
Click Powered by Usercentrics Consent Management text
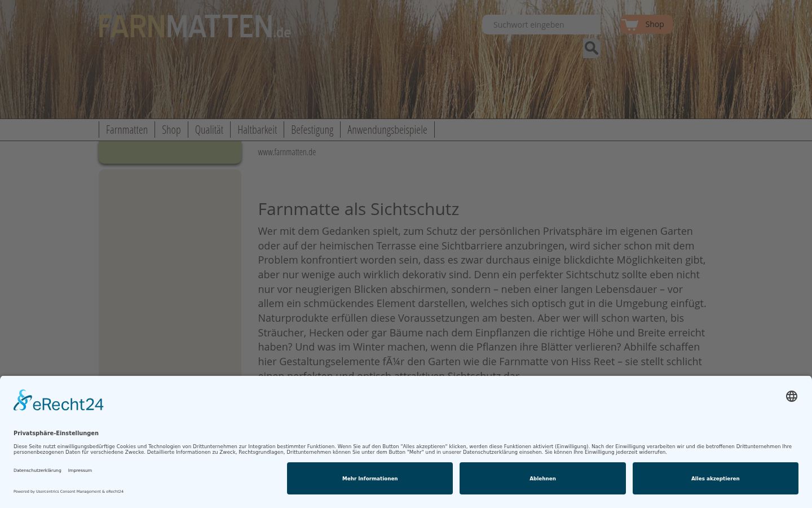[x=68, y=492]
